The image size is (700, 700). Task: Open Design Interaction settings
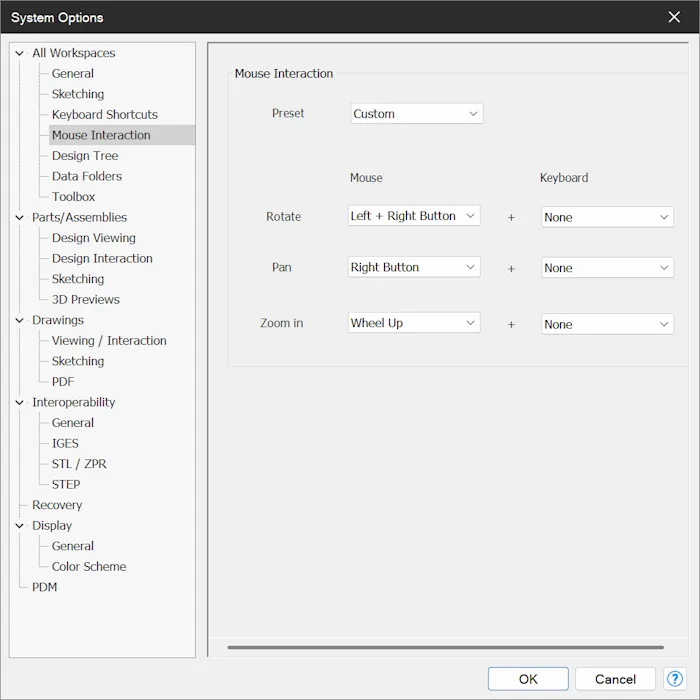pyautogui.click(x=102, y=258)
